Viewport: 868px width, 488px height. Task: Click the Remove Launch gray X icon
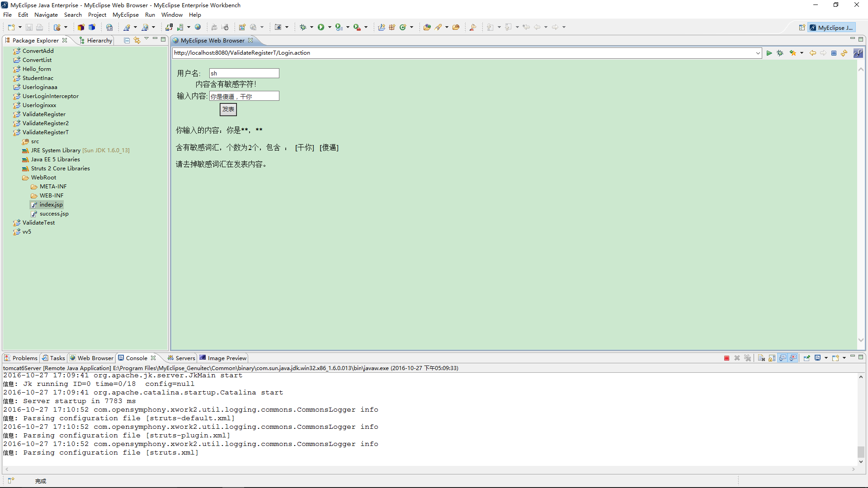737,358
